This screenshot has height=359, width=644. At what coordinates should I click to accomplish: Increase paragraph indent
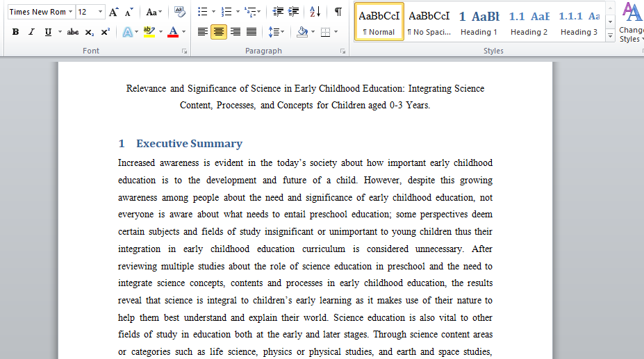pyautogui.click(x=294, y=12)
